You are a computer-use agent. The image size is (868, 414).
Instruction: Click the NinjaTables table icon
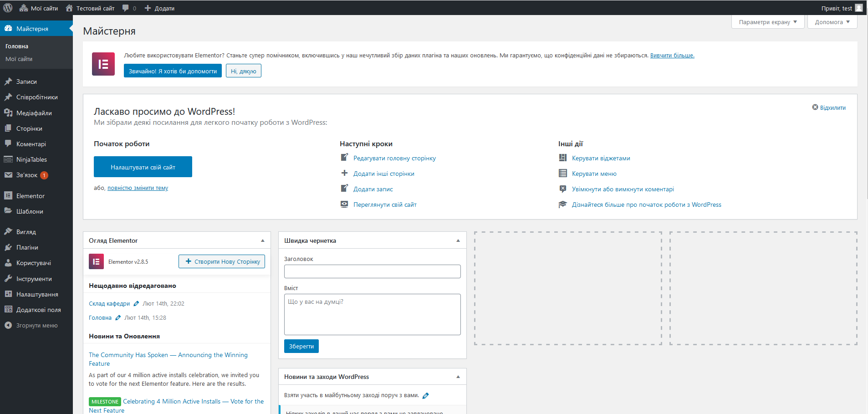(8, 159)
